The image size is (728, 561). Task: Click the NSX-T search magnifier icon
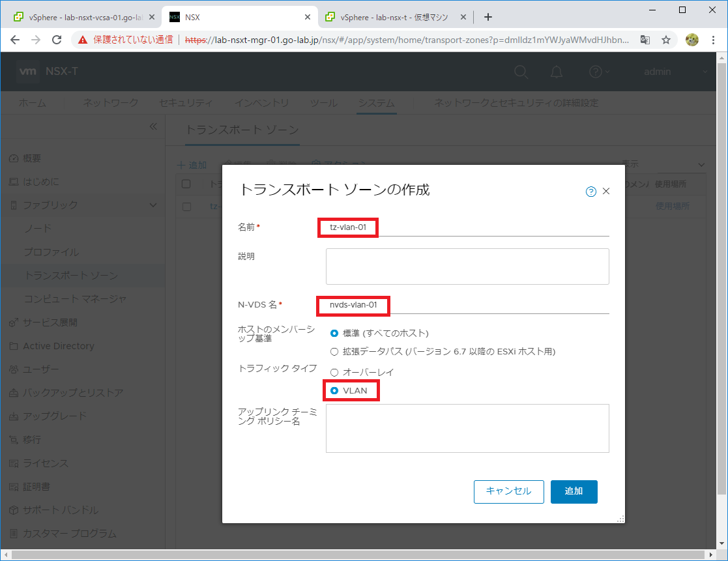(x=521, y=72)
